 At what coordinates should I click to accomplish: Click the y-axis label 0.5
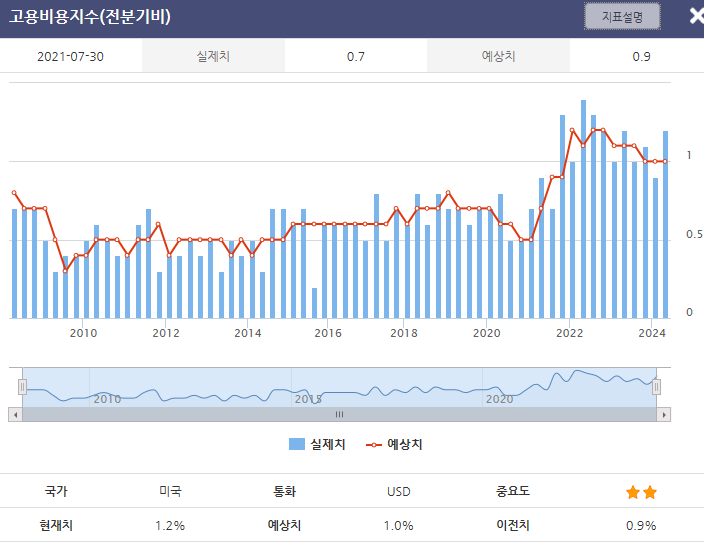click(x=694, y=234)
